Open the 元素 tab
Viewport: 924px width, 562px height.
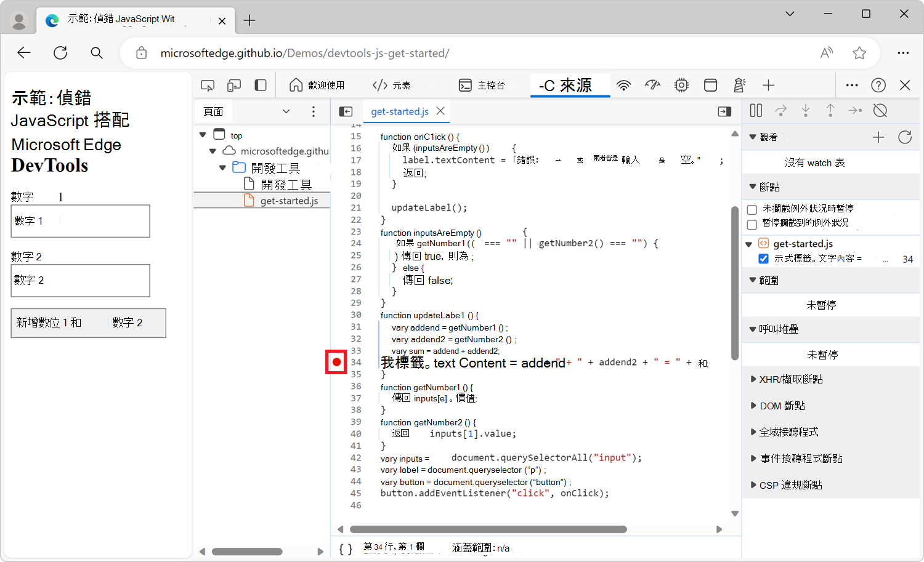392,86
